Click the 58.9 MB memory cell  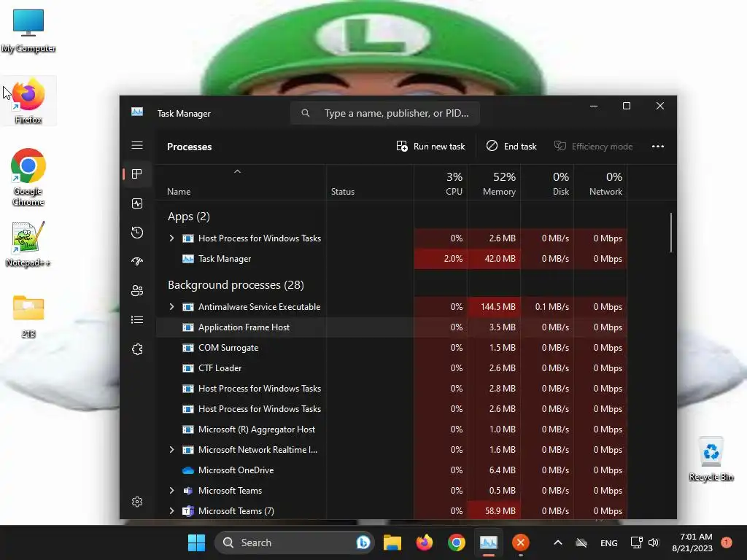(494, 511)
